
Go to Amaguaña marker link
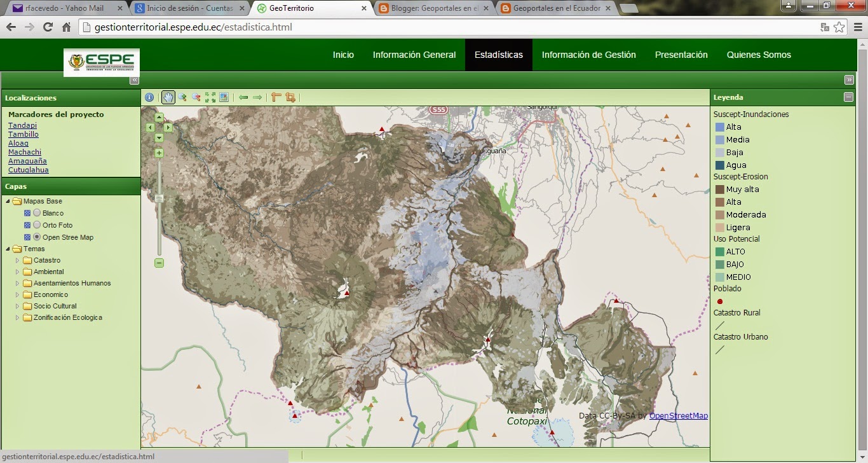click(27, 161)
